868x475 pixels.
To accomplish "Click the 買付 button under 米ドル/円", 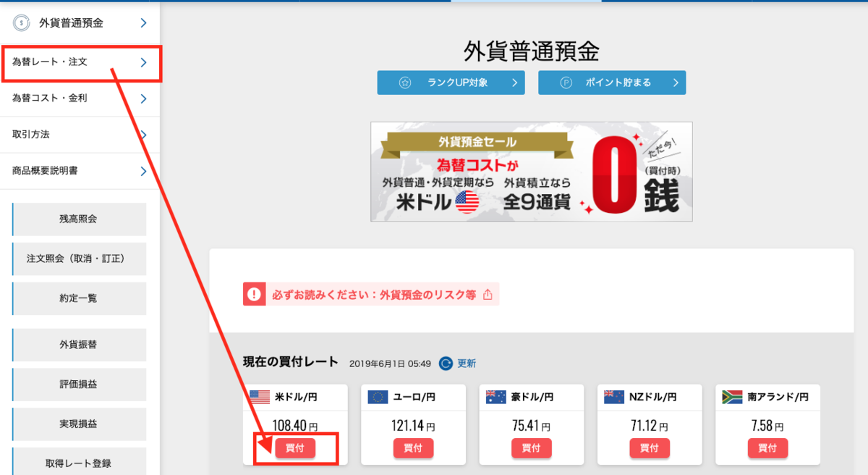I will 294,448.
